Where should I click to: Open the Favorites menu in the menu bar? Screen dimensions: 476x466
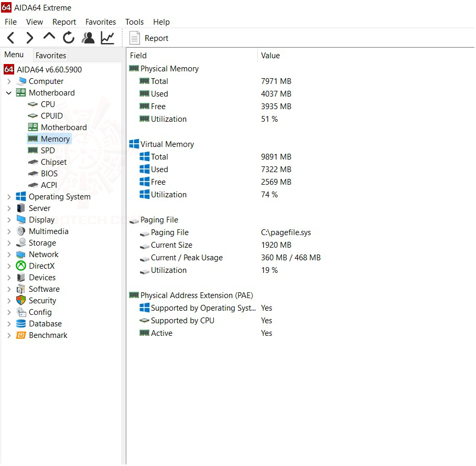101,22
